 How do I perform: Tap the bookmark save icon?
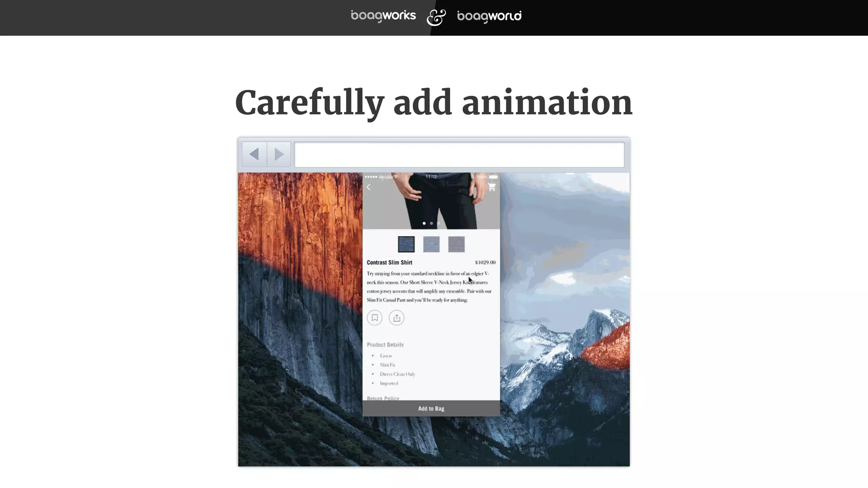(x=375, y=318)
